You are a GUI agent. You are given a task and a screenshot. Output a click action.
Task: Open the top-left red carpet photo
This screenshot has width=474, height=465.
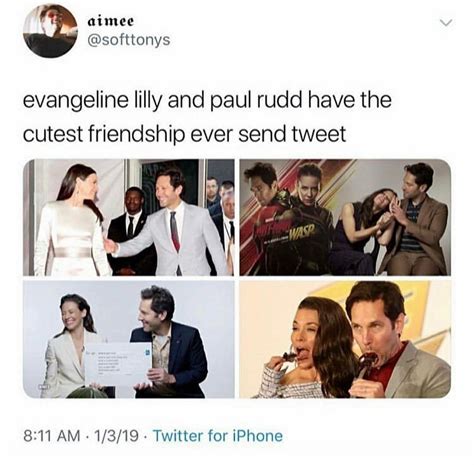[x=129, y=217]
